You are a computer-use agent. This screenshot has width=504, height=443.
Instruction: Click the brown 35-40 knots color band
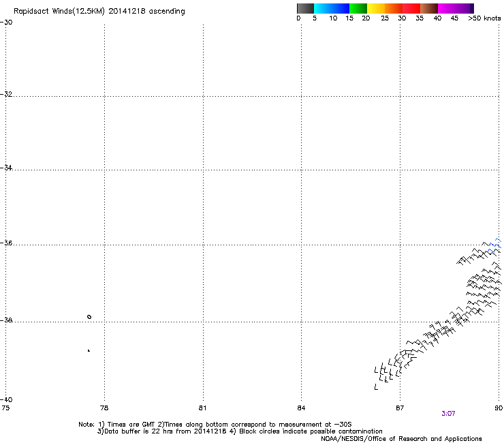[x=429, y=8]
